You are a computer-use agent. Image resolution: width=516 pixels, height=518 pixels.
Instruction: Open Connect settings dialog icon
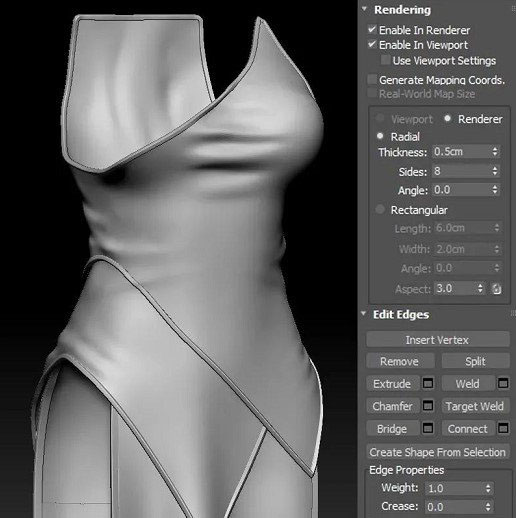pyautogui.click(x=503, y=428)
